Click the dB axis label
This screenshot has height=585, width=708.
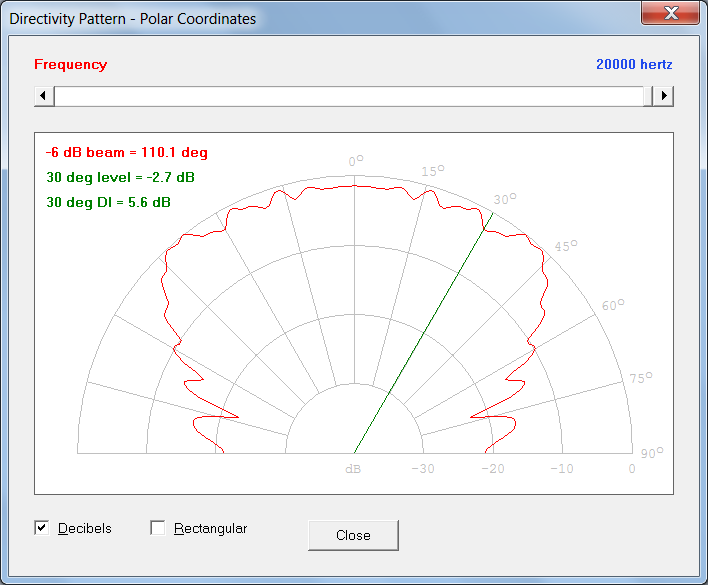click(353, 469)
